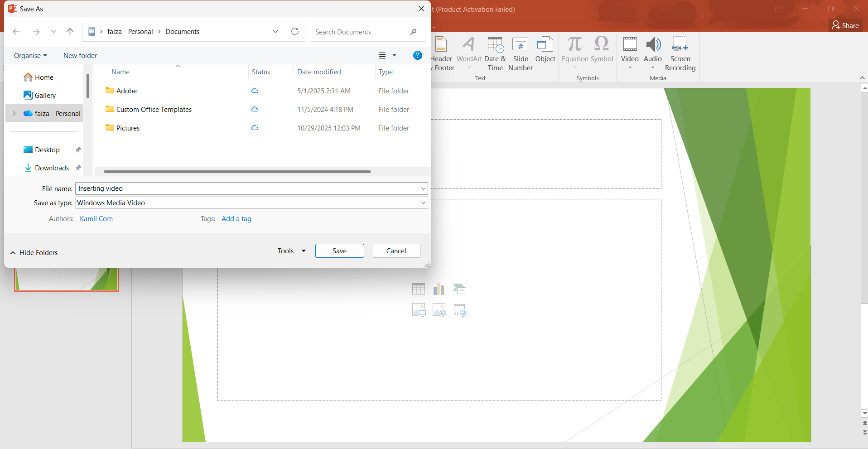Insert Date & Time in PowerPoint ribbon
Image resolution: width=868 pixels, height=449 pixels.
pos(495,53)
